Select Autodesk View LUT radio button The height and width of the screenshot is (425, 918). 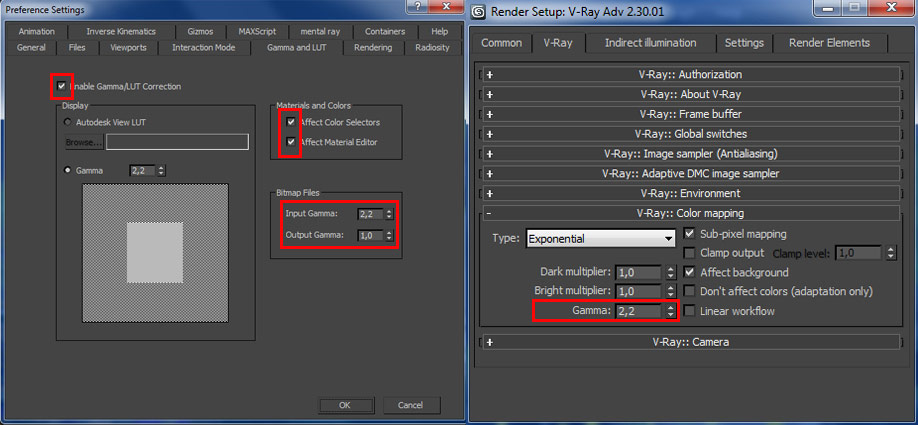(67, 122)
